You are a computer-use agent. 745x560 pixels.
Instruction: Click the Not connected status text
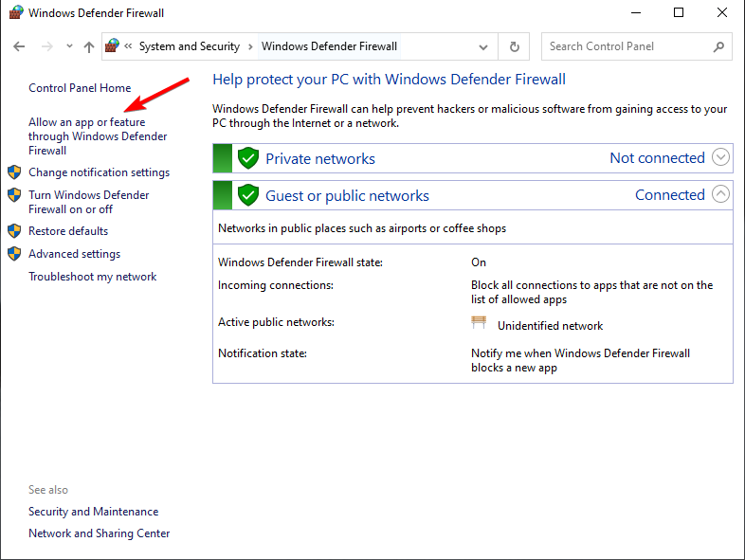click(x=657, y=157)
